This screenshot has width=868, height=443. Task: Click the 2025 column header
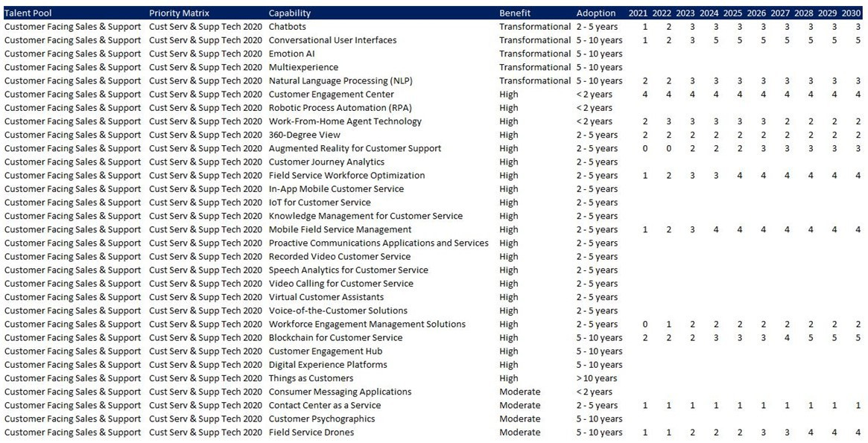[x=733, y=13]
